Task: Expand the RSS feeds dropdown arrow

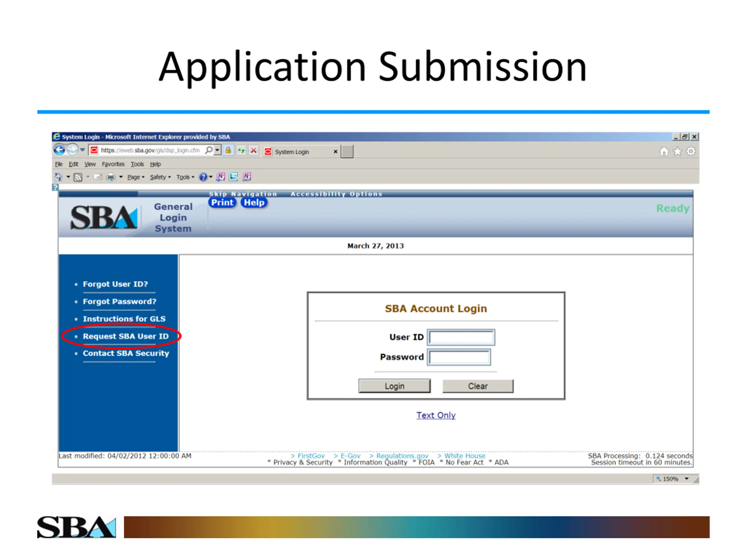Action: point(88,177)
